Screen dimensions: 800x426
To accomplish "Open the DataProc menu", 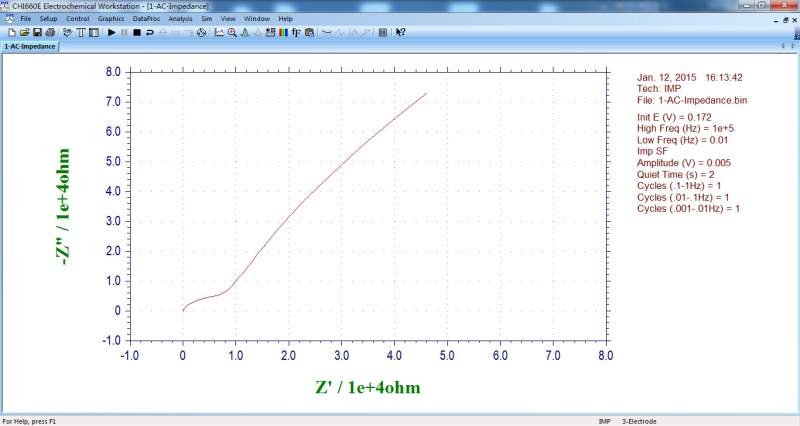I will tap(146, 19).
